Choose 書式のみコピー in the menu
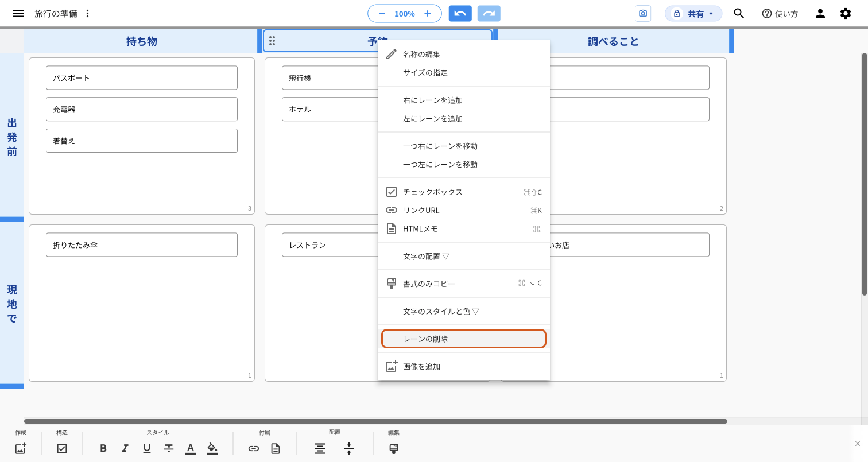 coord(464,284)
